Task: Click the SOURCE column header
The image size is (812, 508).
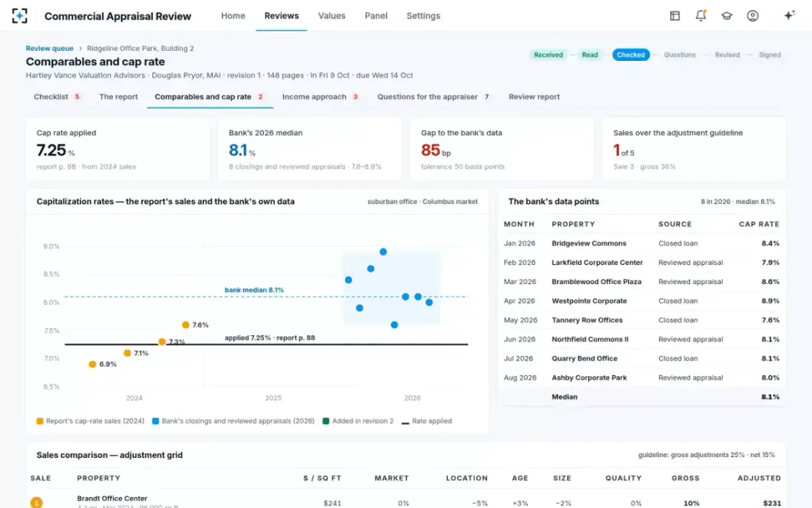Action: 675,224
